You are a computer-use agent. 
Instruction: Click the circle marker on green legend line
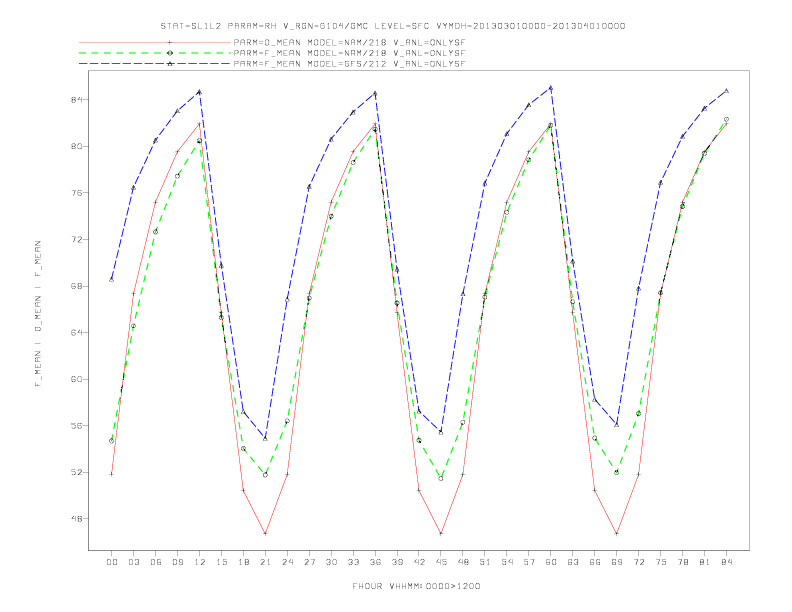pyautogui.click(x=170, y=53)
